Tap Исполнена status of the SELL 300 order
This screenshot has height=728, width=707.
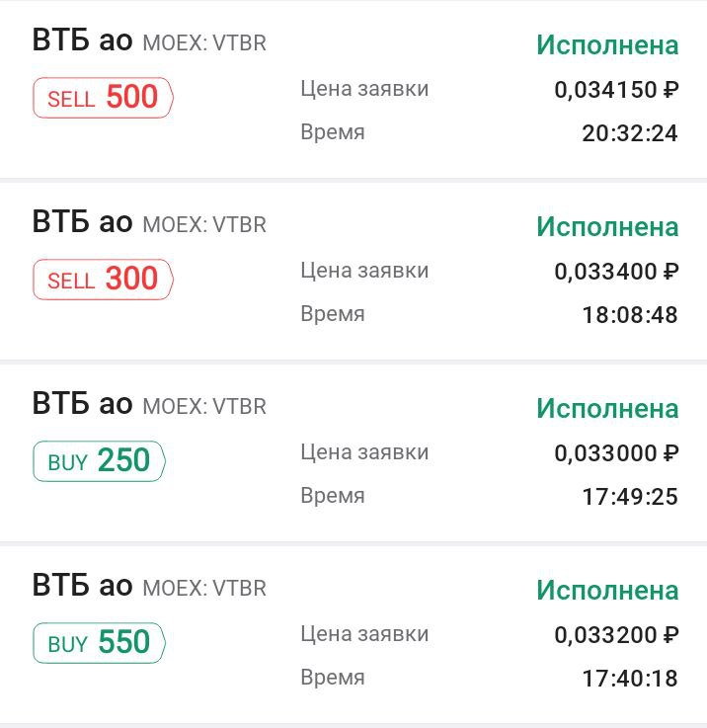(x=607, y=226)
